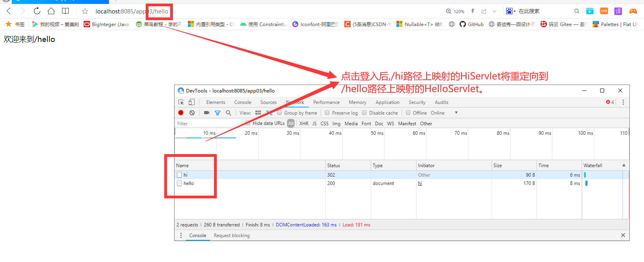Open the video clapperboard toolbar icon
The height and width of the screenshot is (262, 644).
tap(590, 11)
